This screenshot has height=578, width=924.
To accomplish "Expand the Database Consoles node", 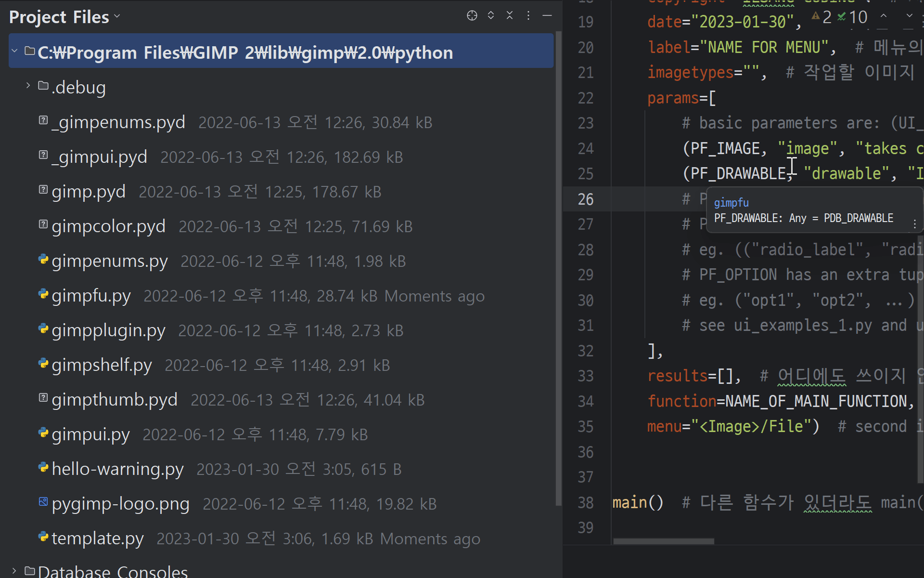I will 14,571.
